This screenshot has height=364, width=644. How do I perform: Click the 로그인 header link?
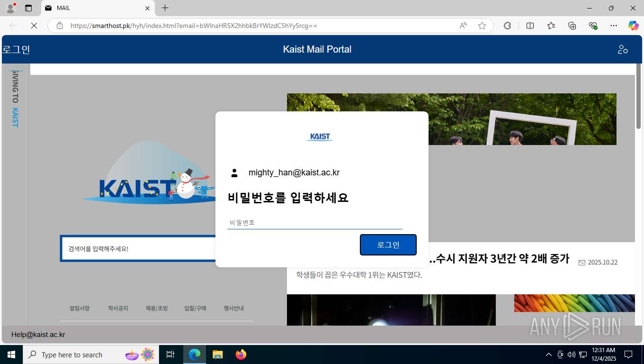click(x=16, y=49)
